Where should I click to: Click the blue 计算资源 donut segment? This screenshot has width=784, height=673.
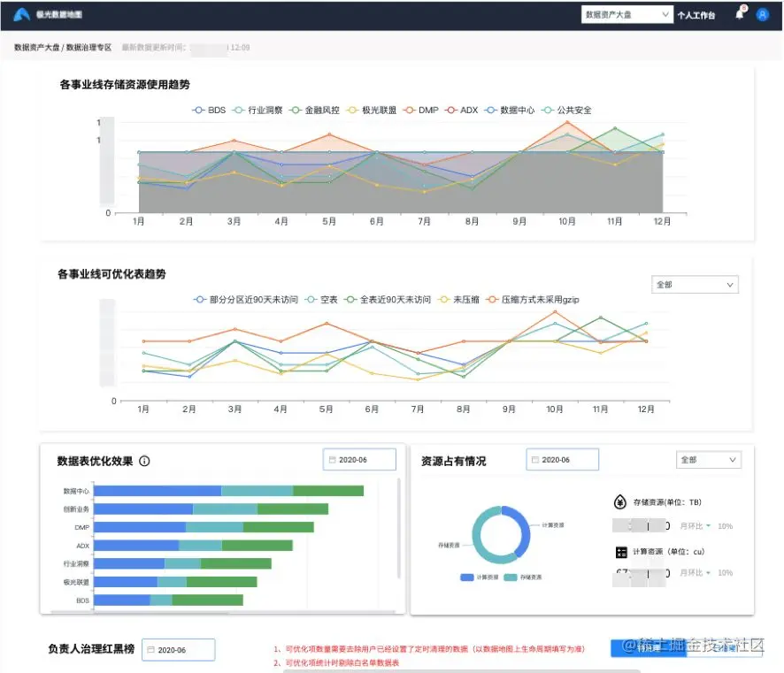(x=525, y=530)
